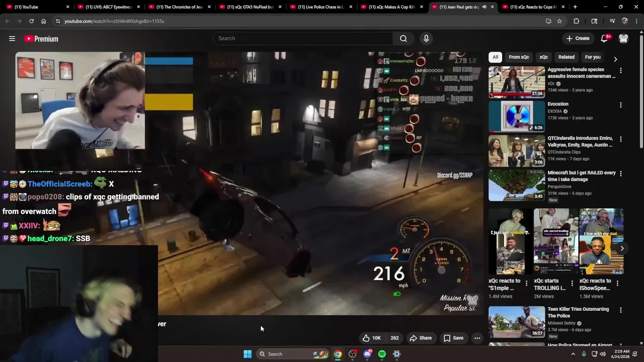Open options for Evocation video
The height and width of the screenshot is (362, 644).
pyautogui.click(x=620, y=105)
